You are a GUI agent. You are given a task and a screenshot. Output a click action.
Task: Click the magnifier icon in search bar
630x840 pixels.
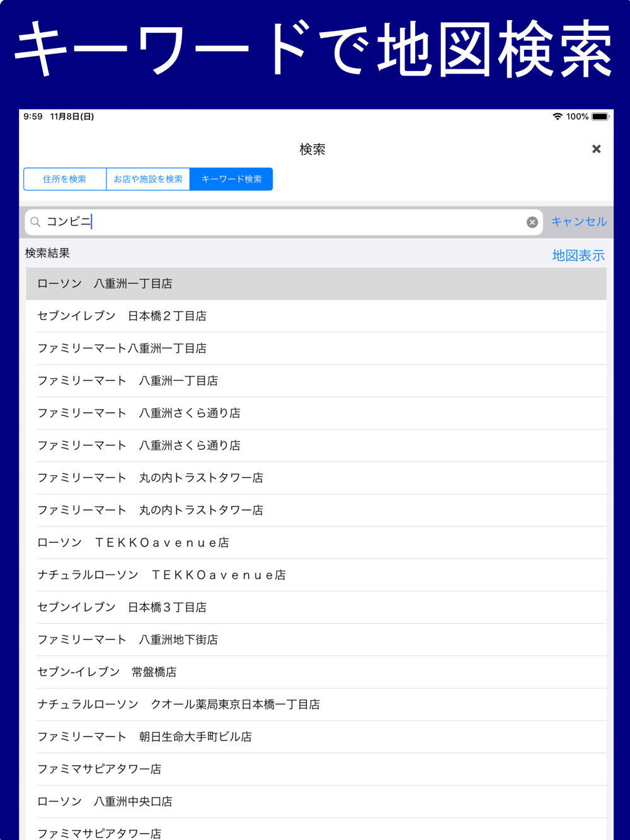coord(35,222)
